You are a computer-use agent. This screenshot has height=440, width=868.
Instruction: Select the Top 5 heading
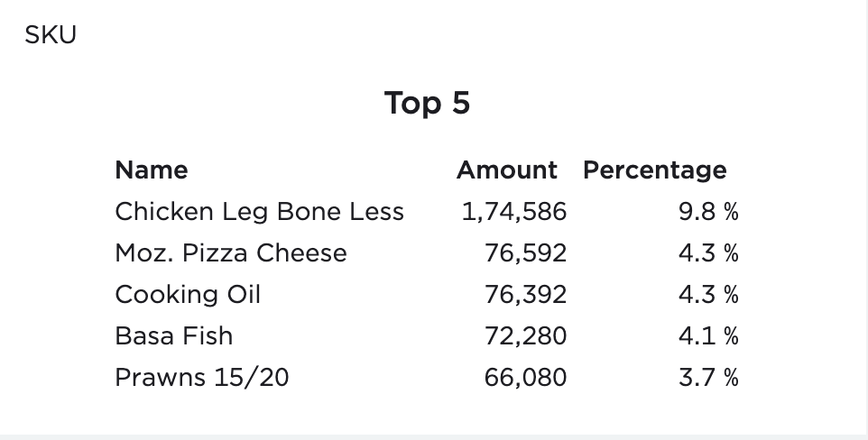point(427,103)
